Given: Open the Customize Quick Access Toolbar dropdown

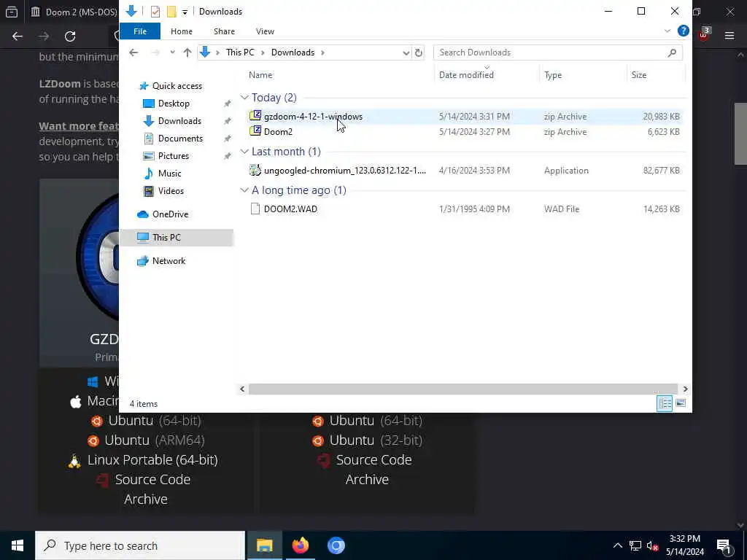Looking at the screenshot, I should pos(185,12).
